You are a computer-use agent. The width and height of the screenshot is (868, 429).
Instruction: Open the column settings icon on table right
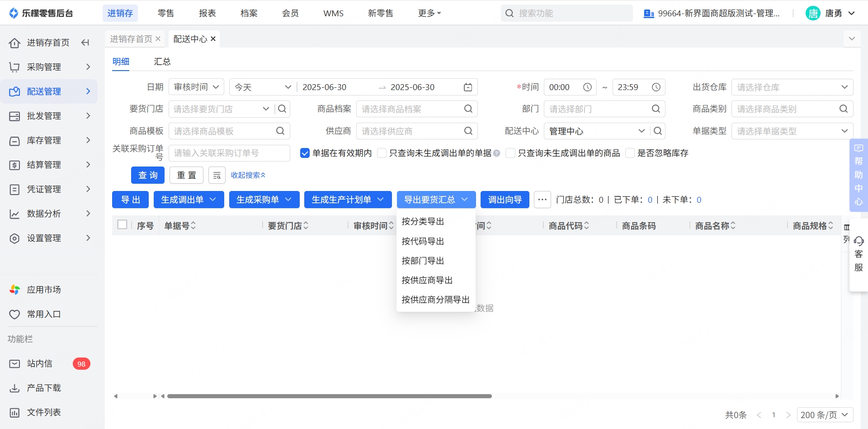click(847, 227)
